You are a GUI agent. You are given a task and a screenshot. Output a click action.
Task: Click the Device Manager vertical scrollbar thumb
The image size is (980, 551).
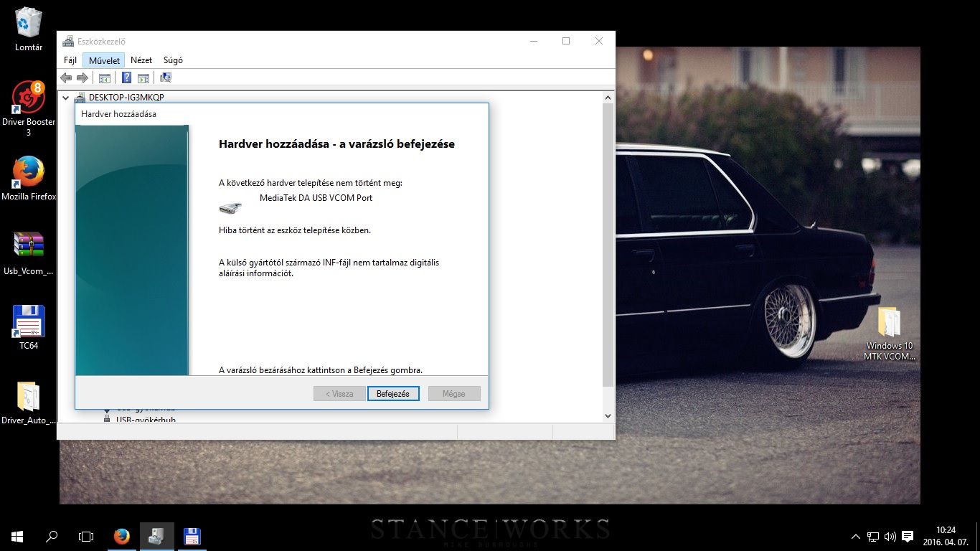pyautogui.click(x=608, y=245)
